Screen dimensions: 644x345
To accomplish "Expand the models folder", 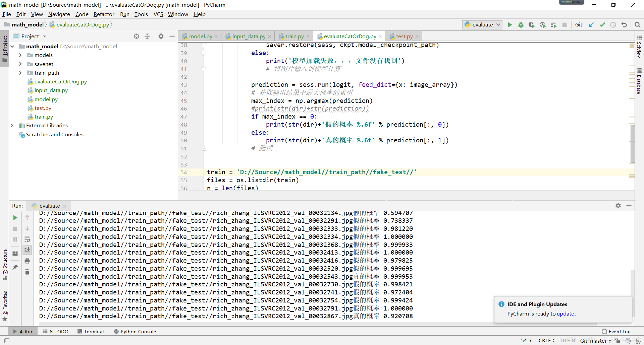I will click(20, 55).
